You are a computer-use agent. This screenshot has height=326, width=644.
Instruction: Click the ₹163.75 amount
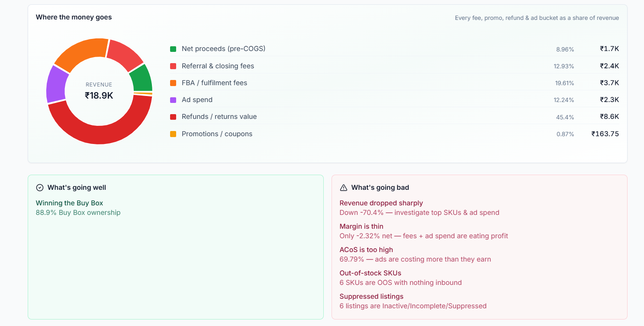pyautogui.click(x=605, y=134)
